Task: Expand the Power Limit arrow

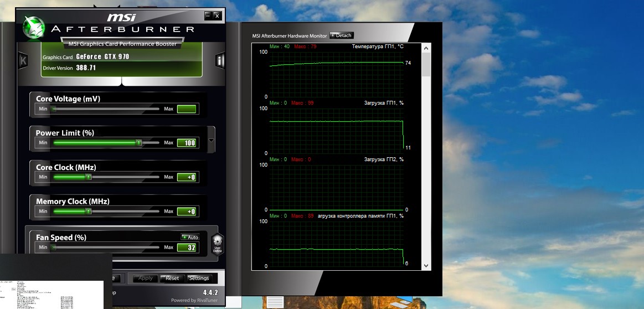Action: point(211,140)
